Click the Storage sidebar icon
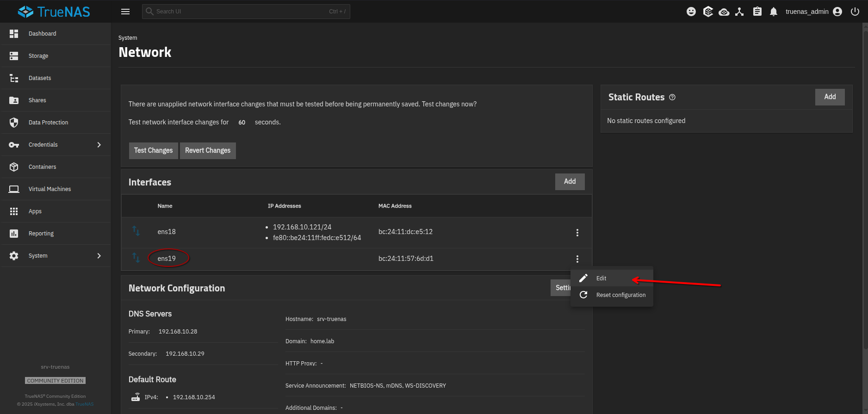This screenshot has width=868, height=414. (x=14, y=56)
